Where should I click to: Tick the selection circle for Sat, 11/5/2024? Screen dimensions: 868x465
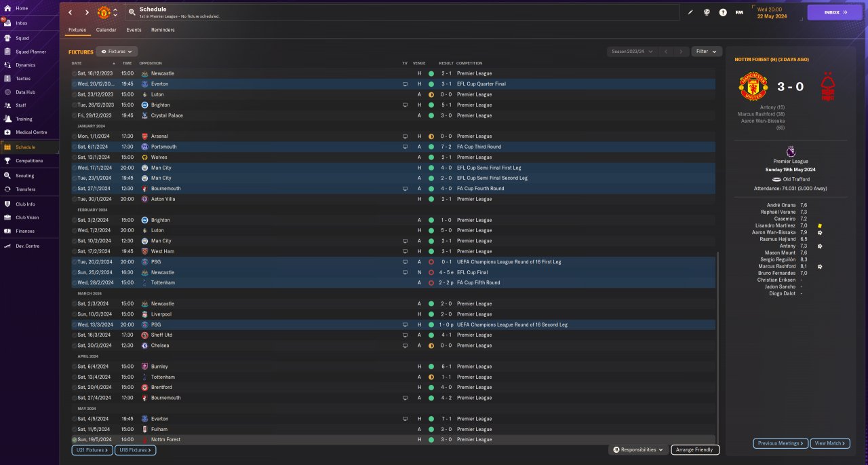[74, 429]
